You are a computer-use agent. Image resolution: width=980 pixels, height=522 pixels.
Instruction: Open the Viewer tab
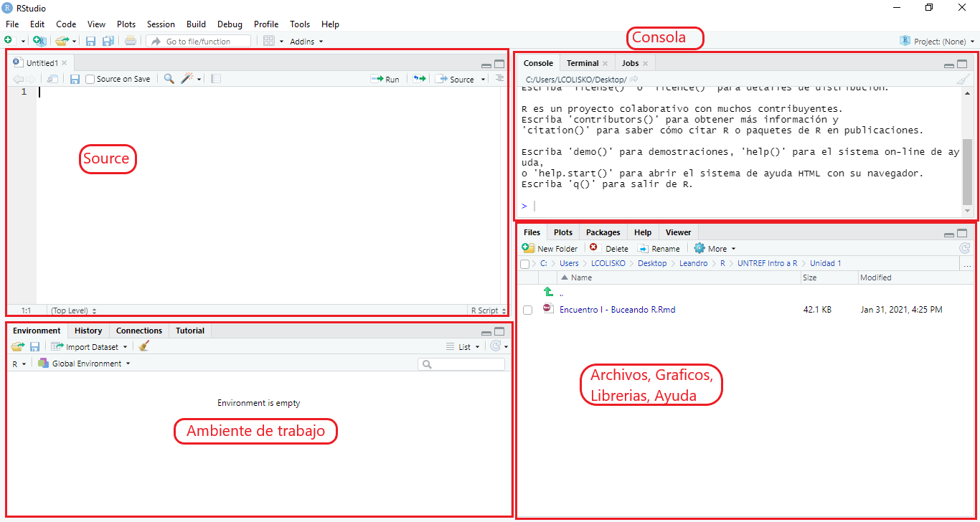[x=678, y=232]
